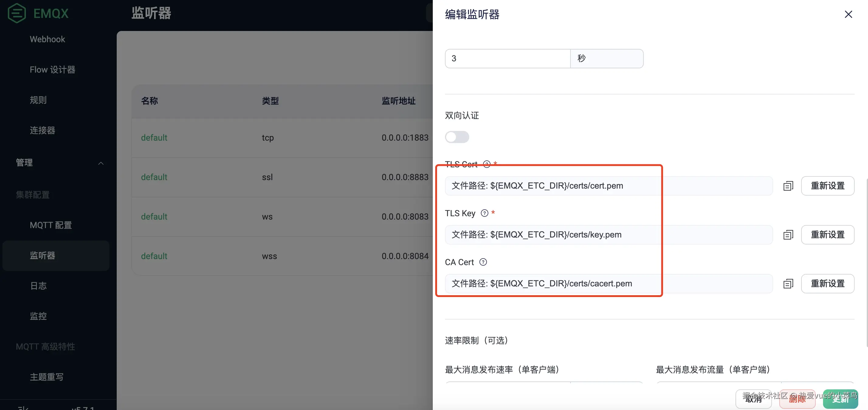The height and width of the screenshot is (410, 868).
Task: Open the 监听器 sidebar menu item
Action: [x=43, y=255]
